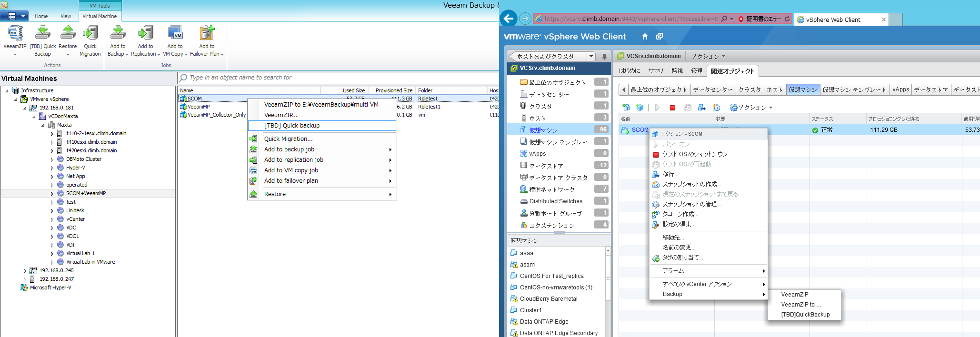Open the ホストおよびクラスタ navigator dropdown
Image resolution: width=980 pixels, height=337 pixels.
tap(591, 56)
